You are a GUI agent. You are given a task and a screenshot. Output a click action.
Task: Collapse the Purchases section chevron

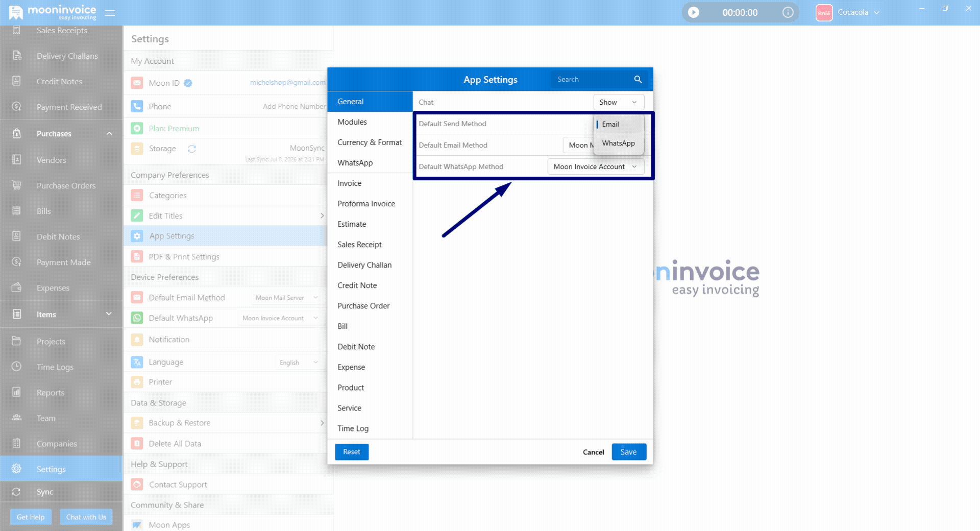click(109, 133)
